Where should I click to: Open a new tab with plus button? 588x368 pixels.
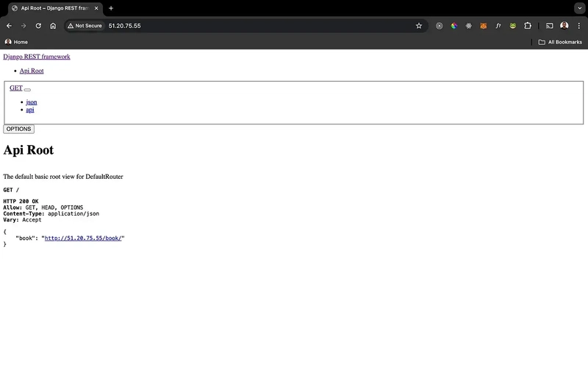pyautogui.click(x=111, y=8)
